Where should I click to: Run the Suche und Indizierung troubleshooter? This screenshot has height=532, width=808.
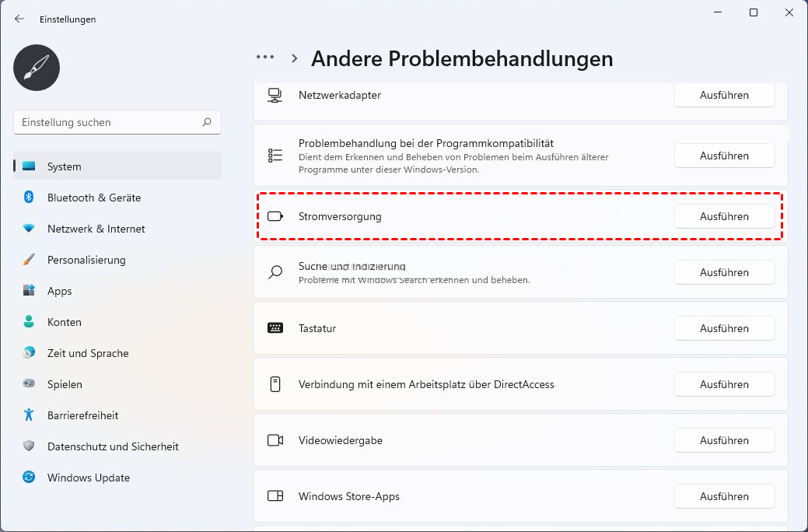pyautogui.click(x=724, y=272)
